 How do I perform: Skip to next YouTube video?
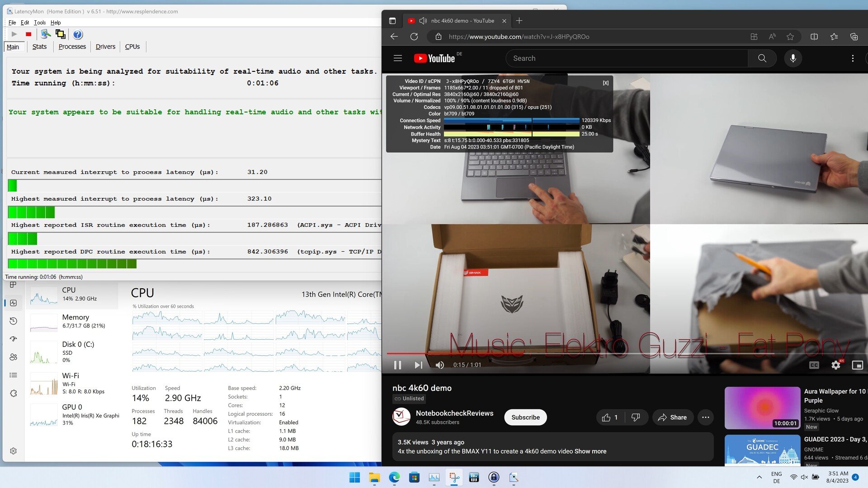[418, 365]
